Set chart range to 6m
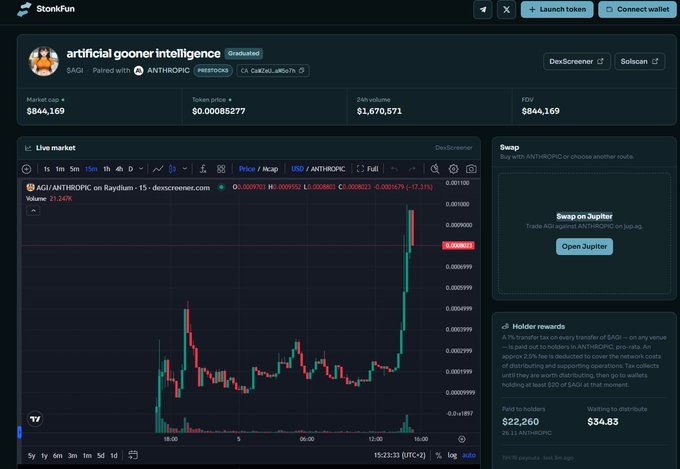 58,456
